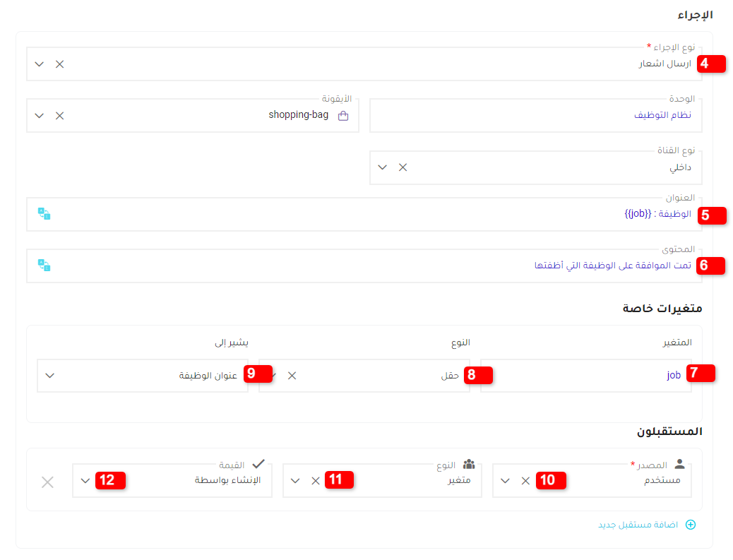Expand the المصدر dropdown showing مستخدم
The width and height of the screenshot is (733, 560).
[505, 480]
